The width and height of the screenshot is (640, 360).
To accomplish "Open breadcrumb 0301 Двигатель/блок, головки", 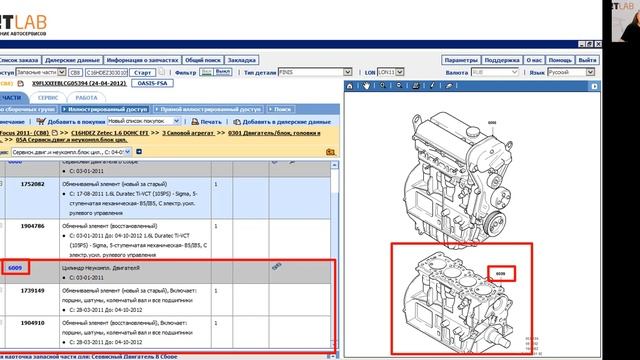I will [274, 133].
